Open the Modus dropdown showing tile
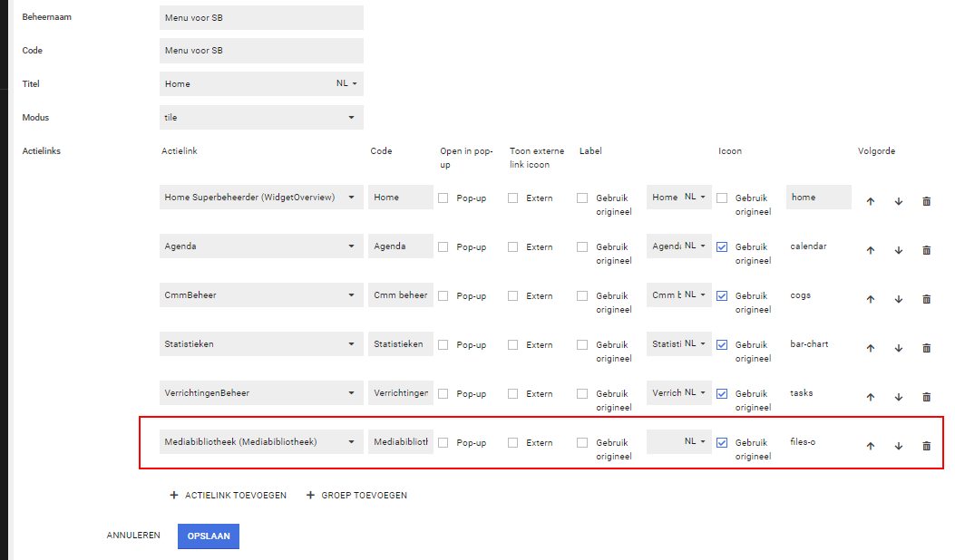The height and width of the screenshot is (560, 955). point(261,118)
